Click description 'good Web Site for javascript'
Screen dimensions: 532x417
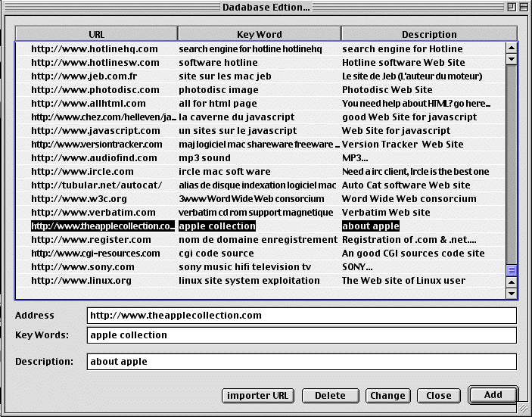[409, 117]
